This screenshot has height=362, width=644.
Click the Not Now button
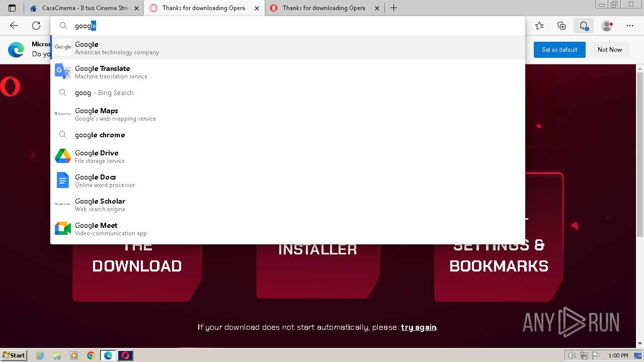610,50
